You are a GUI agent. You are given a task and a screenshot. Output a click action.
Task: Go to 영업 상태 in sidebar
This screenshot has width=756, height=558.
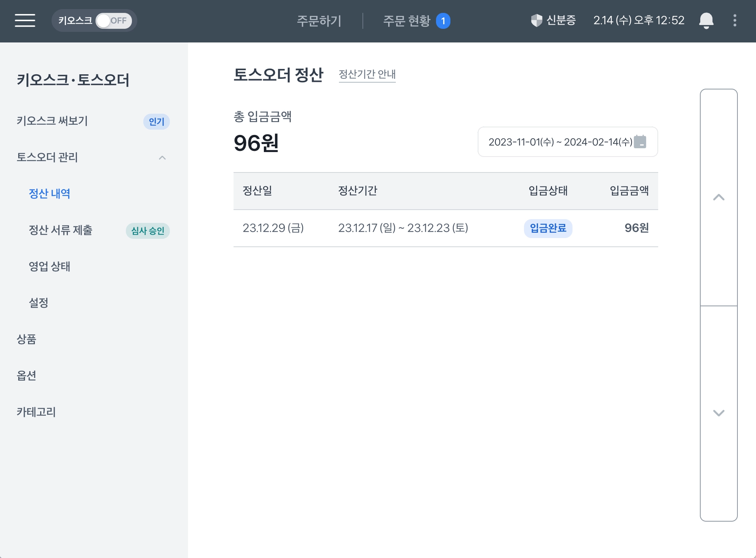tap(49, 266)
